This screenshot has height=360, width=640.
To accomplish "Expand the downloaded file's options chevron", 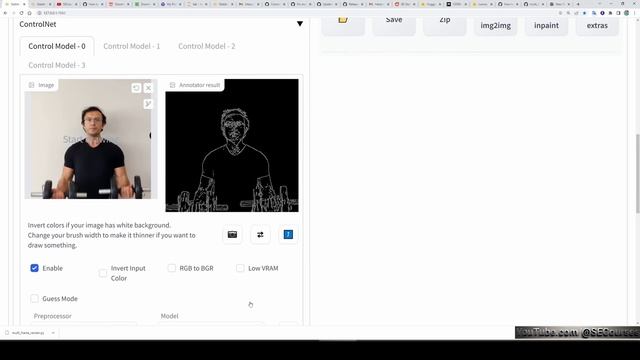I will coord(53,333).
